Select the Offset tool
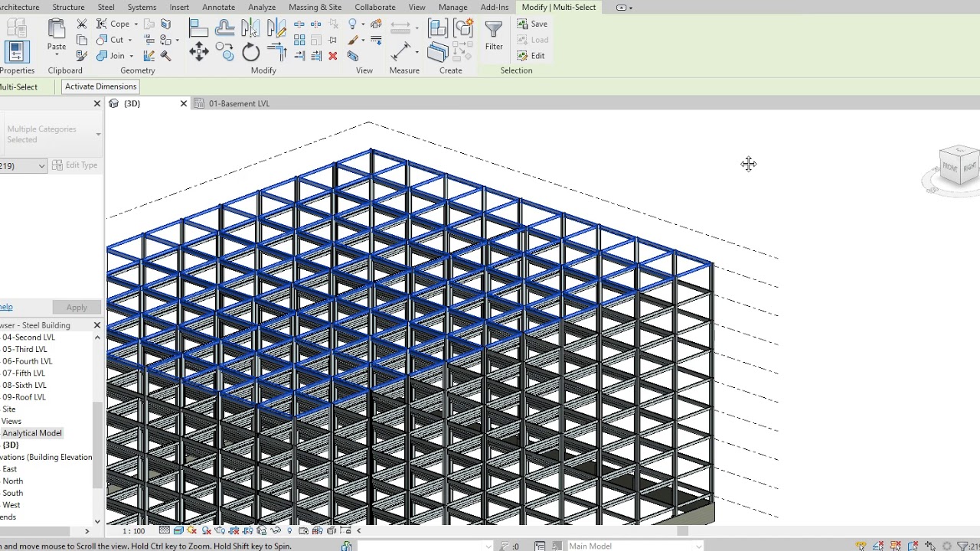The width and height of the screenshot is (980, 551). (224, 28)
